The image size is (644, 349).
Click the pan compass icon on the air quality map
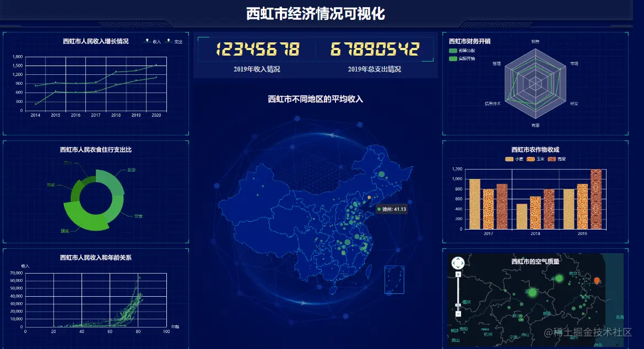tap(457, 263)
